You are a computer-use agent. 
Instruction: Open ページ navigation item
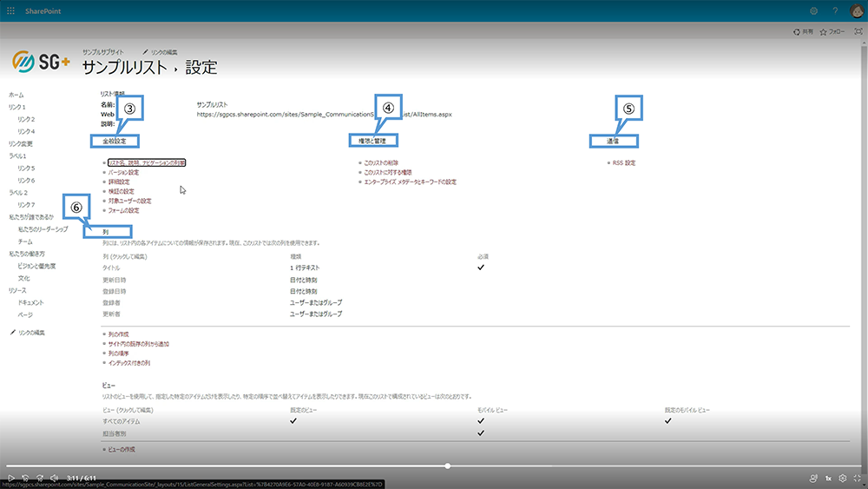point(25,314)
